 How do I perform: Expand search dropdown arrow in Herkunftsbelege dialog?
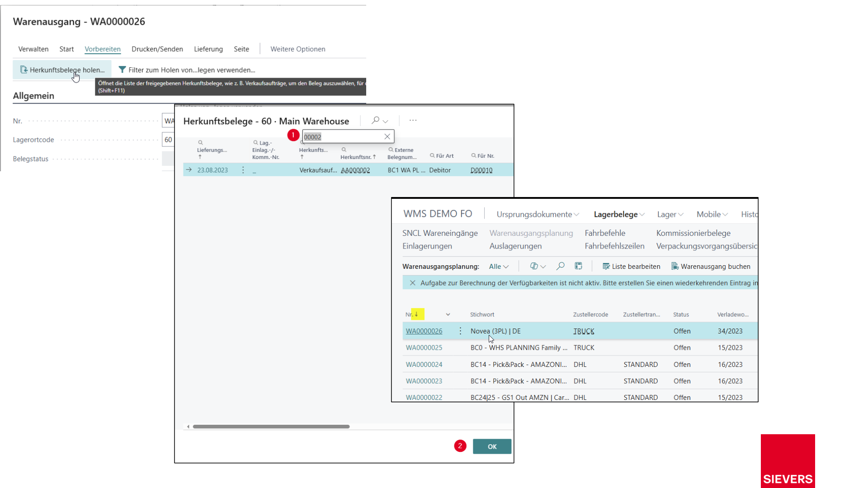pyautogui.click(x=386, y=121)
